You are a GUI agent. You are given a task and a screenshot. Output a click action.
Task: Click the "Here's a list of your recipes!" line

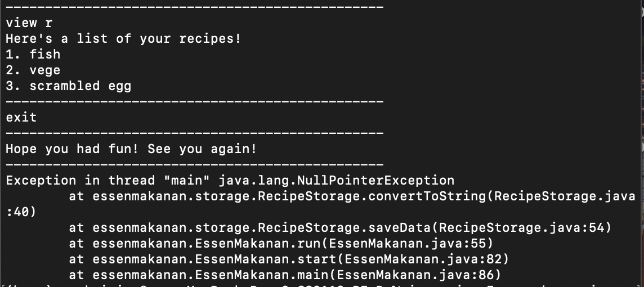pyautogui.click(x=123, y=39)
